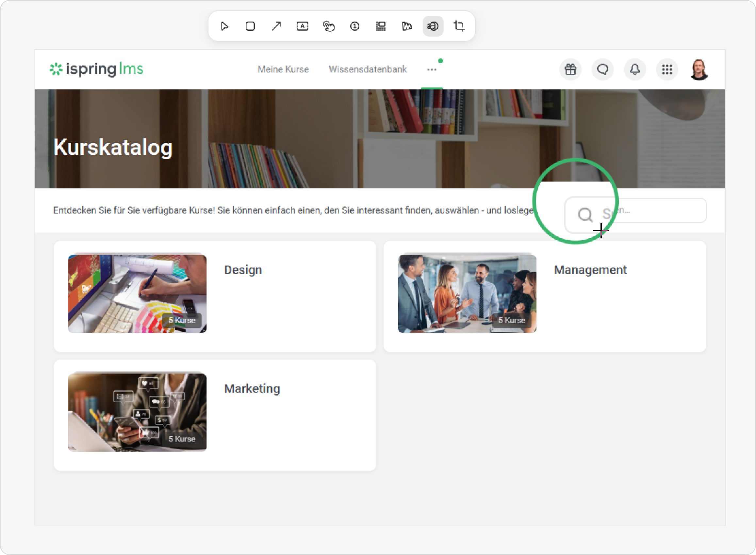
Task: Choose the blur/pixelate area tool
Action: [381, 26]
